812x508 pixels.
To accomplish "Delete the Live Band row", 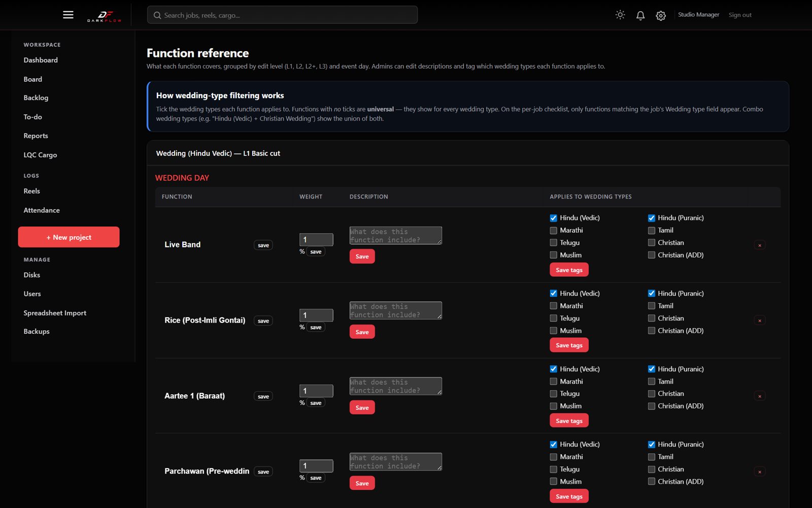I will pos(760,245).
